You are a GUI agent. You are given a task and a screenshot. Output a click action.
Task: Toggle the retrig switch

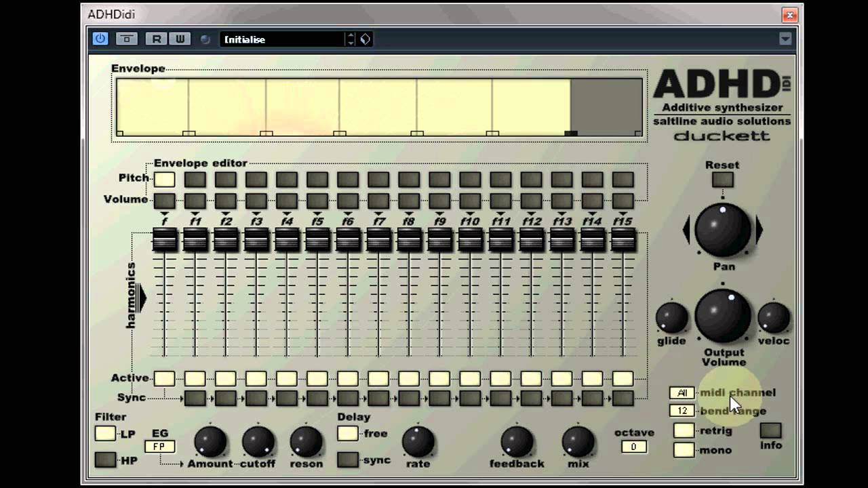pyautogui.click(x=684, y=430)
